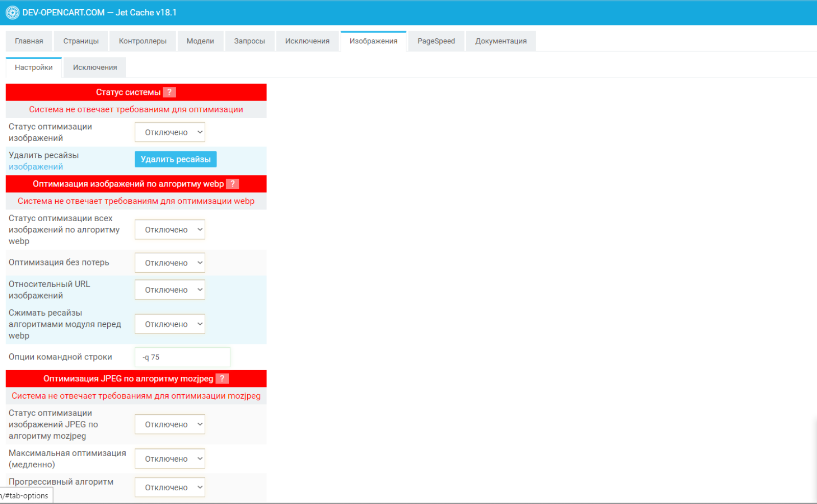Click the mozjpeg section help question mark
The width and height of the screenshot is (817, 504).
click(x=222, y=378)
